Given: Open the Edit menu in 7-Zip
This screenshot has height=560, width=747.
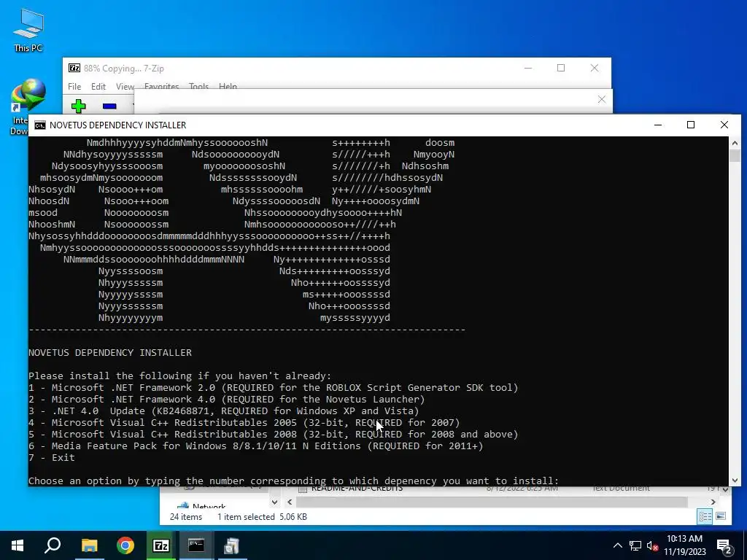Looking at the screenshot, I should pos(98,86).
